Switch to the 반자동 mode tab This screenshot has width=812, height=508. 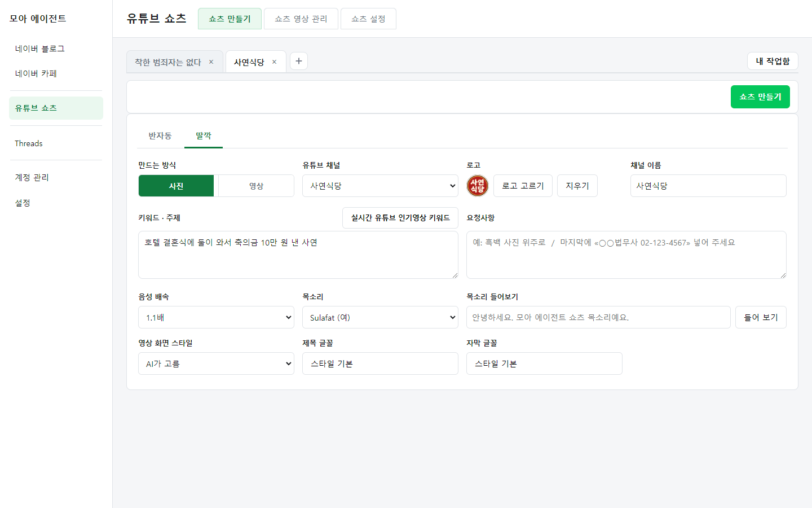coord(160,136)
